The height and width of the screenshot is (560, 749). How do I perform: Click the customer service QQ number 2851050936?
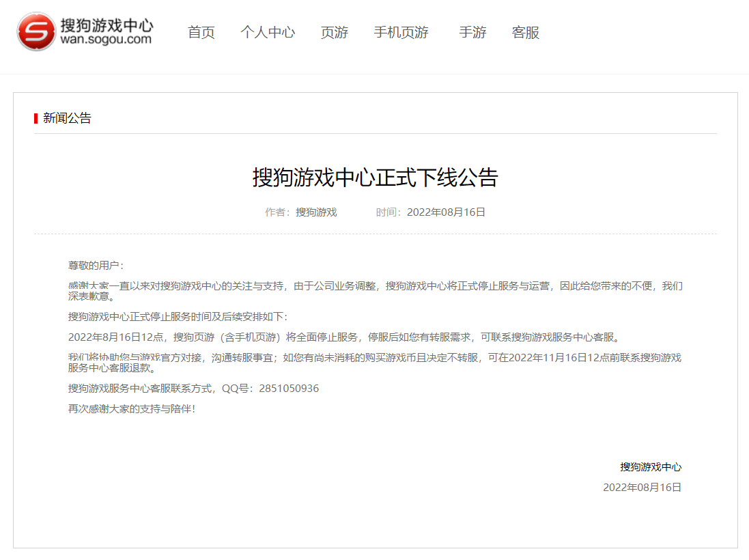click(289, 389)
